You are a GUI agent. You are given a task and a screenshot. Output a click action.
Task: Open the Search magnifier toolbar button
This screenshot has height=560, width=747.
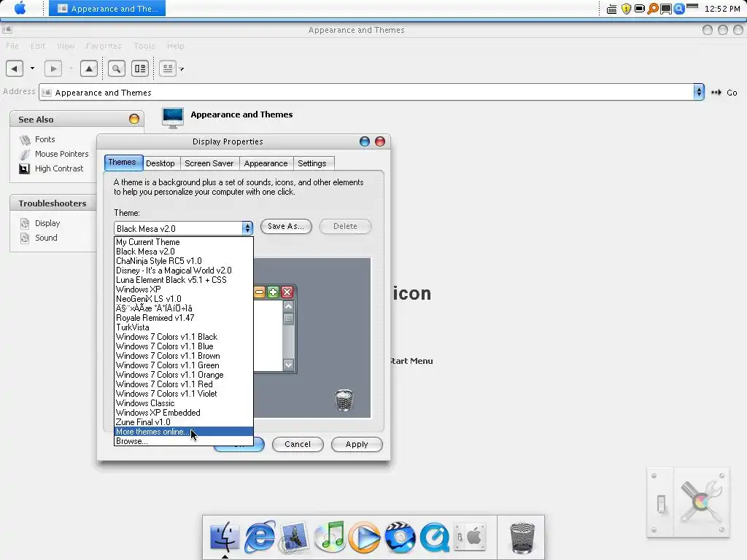point(116,69)
